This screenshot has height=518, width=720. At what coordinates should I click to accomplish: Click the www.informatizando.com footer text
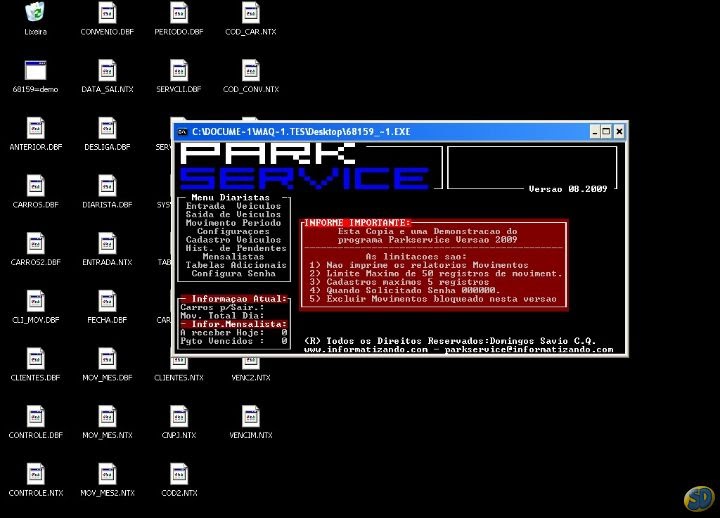(x=366, y=349)
